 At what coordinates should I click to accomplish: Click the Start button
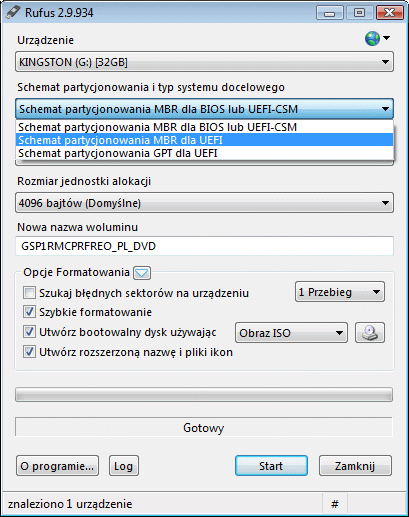pyautogui.click(x=271, y=466)
